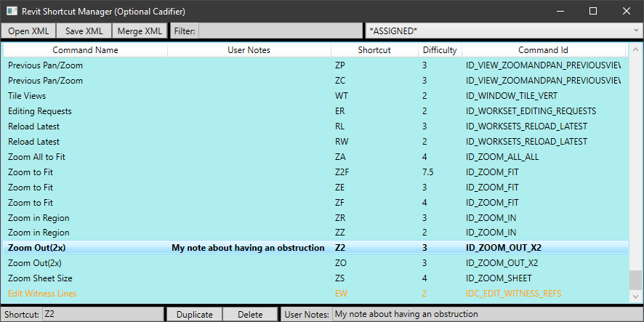Viewport: 644px width, 322px height.
Task: Click list scrollbar down arrow
Action: pos(635,296)
